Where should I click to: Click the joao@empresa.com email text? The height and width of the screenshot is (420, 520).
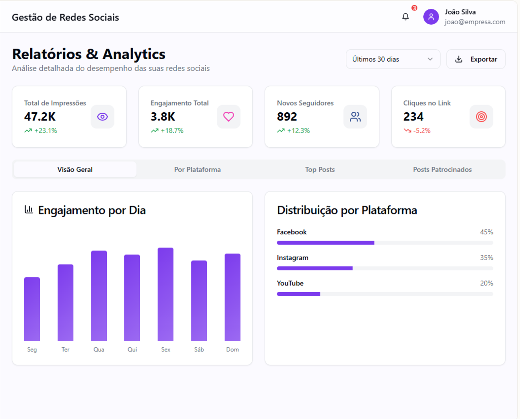(x=475, y=22)
